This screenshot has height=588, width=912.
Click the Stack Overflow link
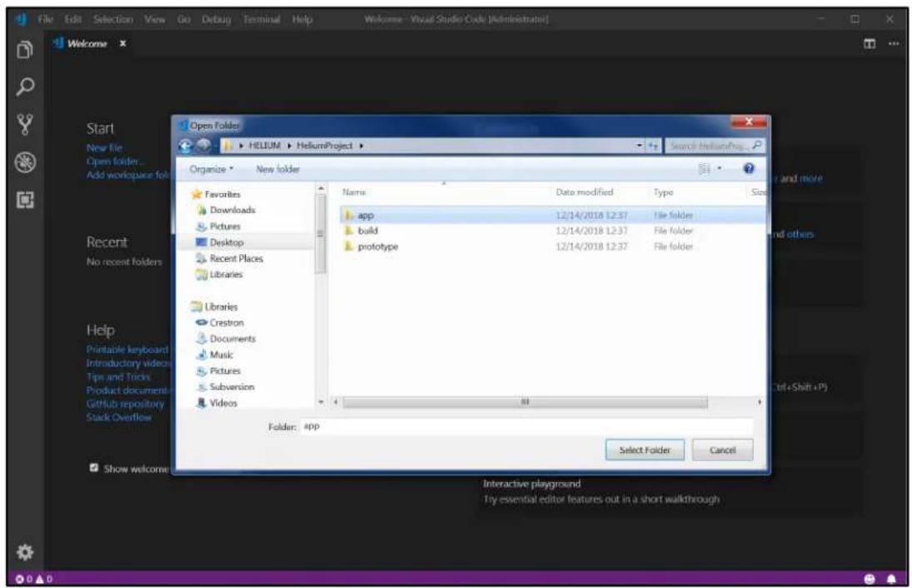tap(118, 417)
